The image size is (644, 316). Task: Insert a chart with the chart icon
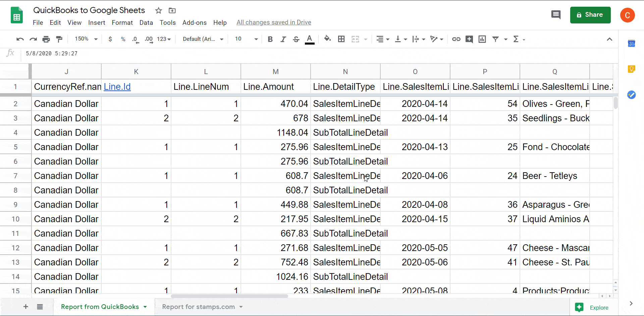(482, 39)
